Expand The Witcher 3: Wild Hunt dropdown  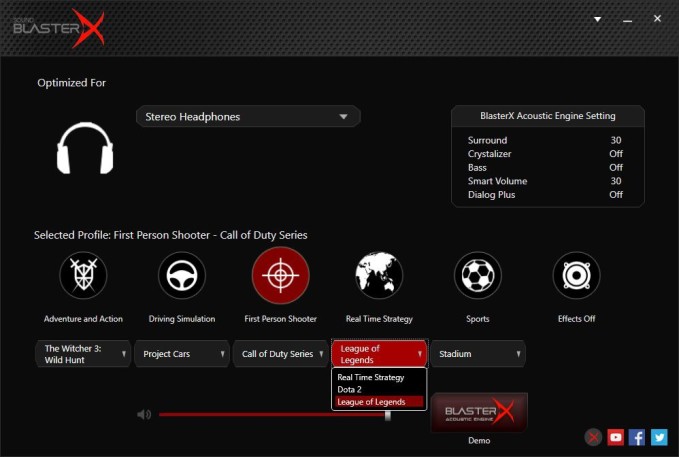click(83, 354)
